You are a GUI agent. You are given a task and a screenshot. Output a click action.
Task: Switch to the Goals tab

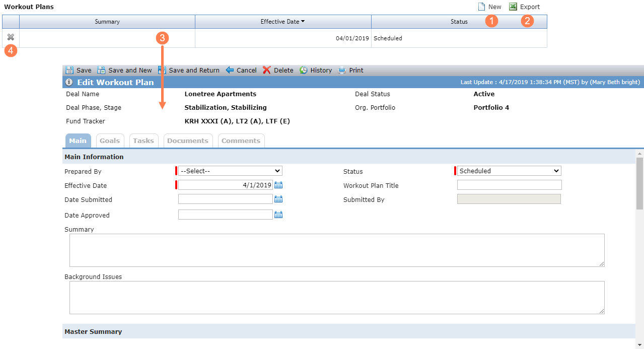coord(110,141)
